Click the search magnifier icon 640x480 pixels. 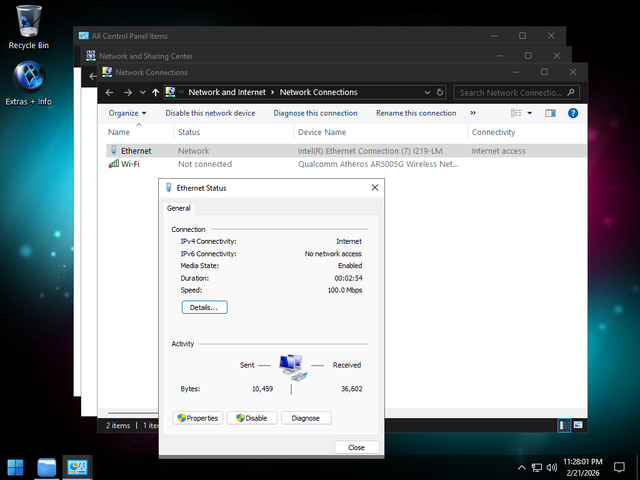pyautogui.click(x=571, y=92)
